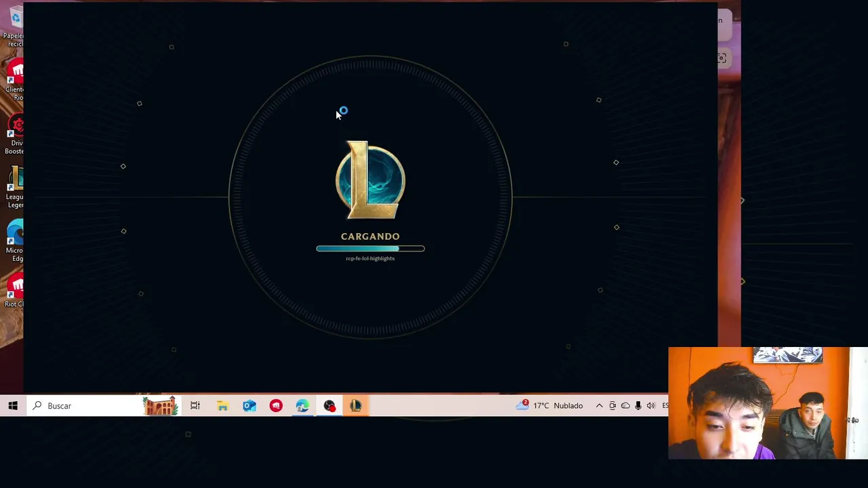
Task: Select the Cliente Riot desktop shortcut
Action: (14, 81)
